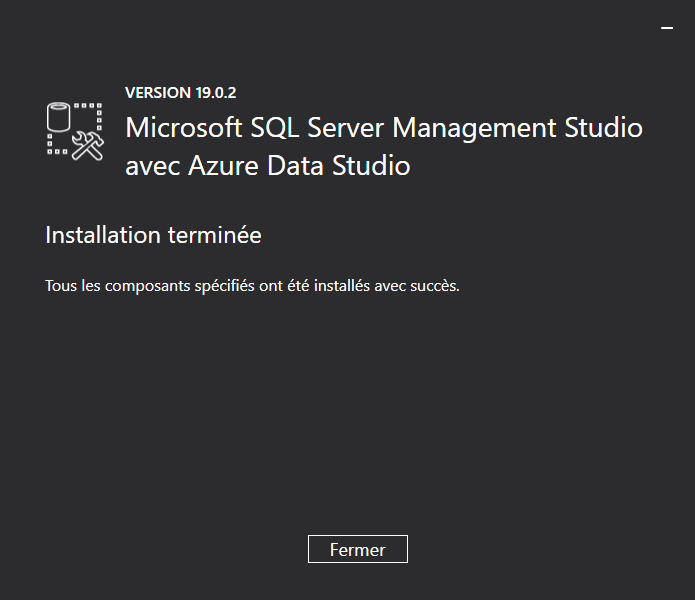The height and width of the screenshot is (600, 695).
Task: Select the word 'Microsoft' in the title
Action: 184,128
